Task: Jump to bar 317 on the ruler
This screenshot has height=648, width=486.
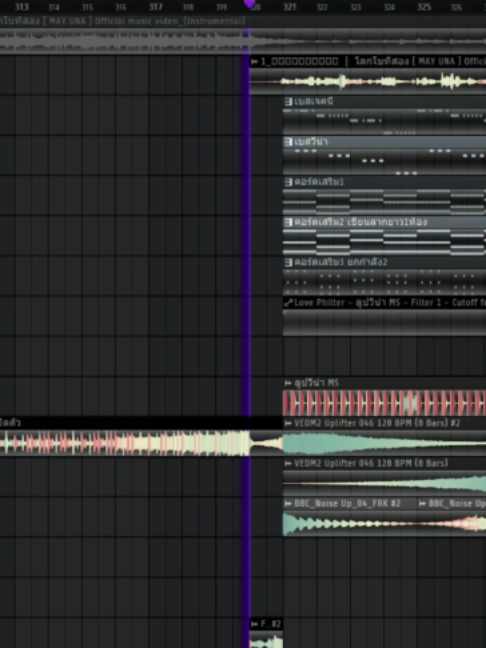Action: (155, 7)
